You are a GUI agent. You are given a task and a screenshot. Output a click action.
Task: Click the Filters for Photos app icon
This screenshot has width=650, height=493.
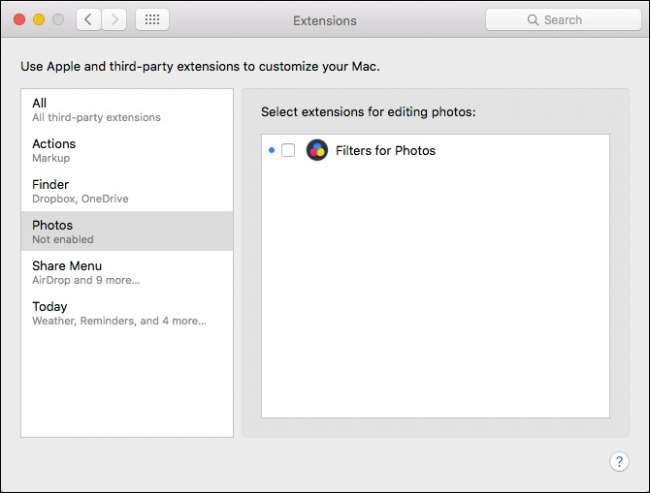(x=317, y=151)
